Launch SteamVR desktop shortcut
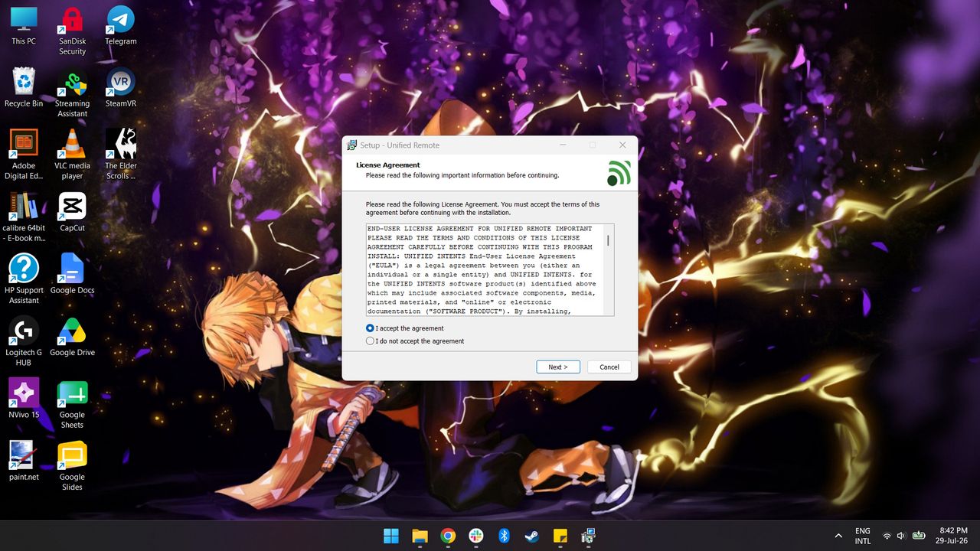 [120, 87]
